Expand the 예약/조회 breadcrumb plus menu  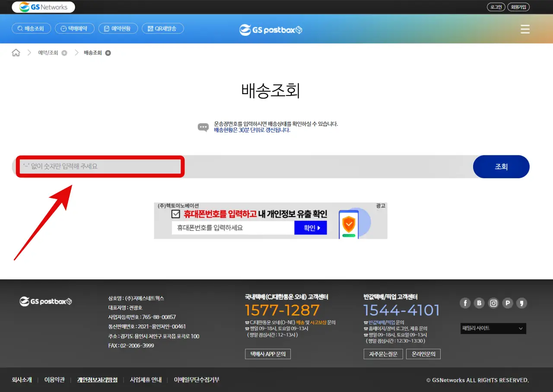[x=64, y=52]
